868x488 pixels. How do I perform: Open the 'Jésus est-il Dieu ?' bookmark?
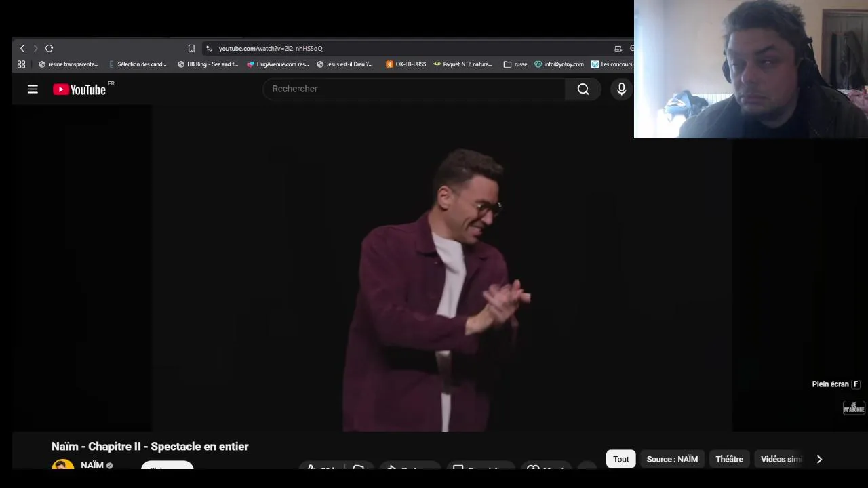coord(344,64)
